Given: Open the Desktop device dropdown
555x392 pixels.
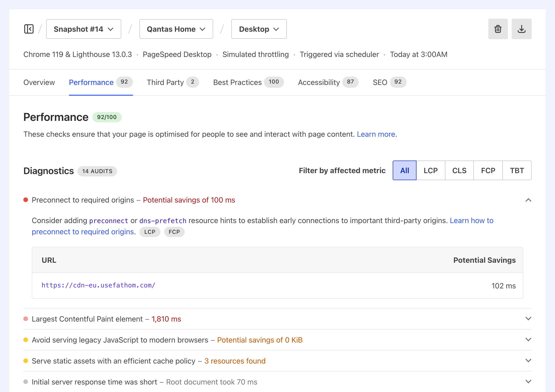Looking at the screenshot, I should coord(259,29).
